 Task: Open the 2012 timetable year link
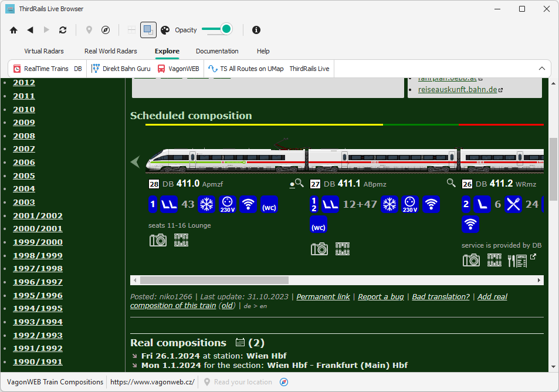pos(24,82)
